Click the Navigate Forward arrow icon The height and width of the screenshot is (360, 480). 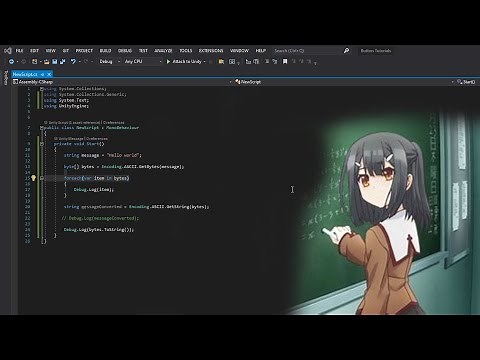[23, 62]
